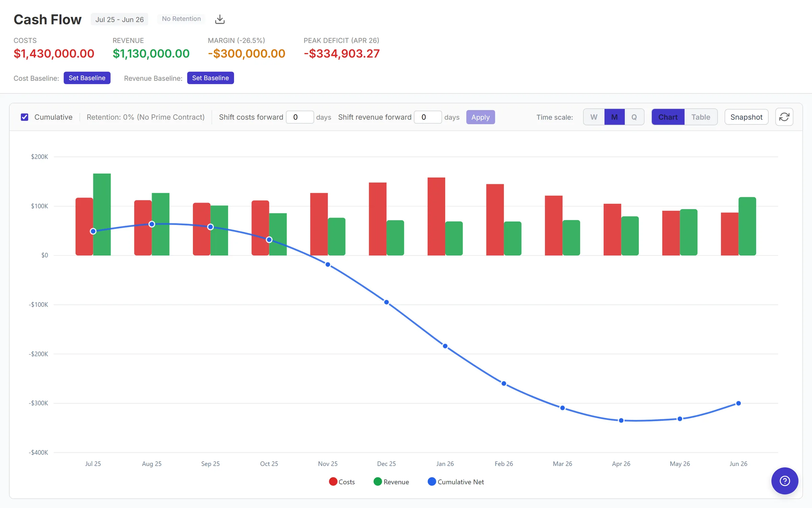The width and height of the screenshot is (812, 508).
Task: Select the Nov 25 red costs bar
Action: click(x=319, y=224)
